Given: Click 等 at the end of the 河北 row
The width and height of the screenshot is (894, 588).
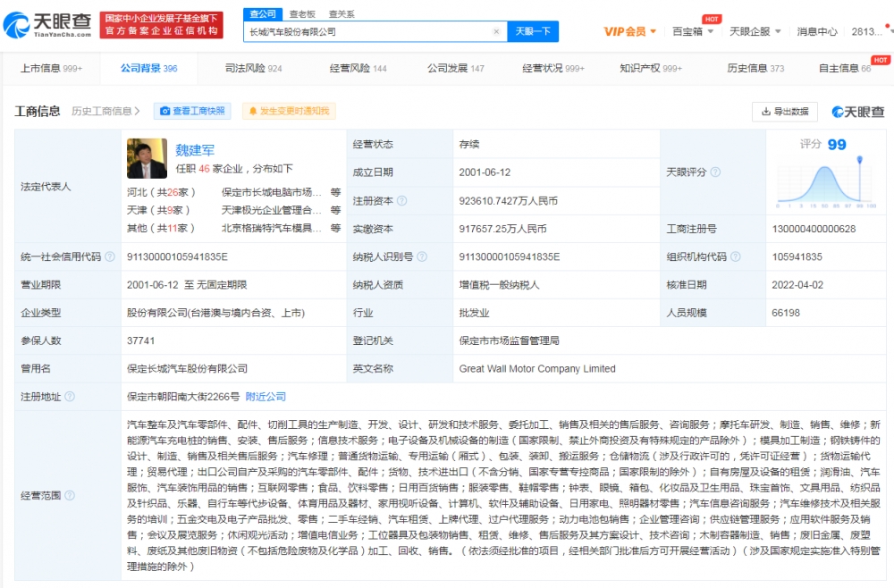Looking at the screenshot, I should pyautogui.click(x=336, y=193).
